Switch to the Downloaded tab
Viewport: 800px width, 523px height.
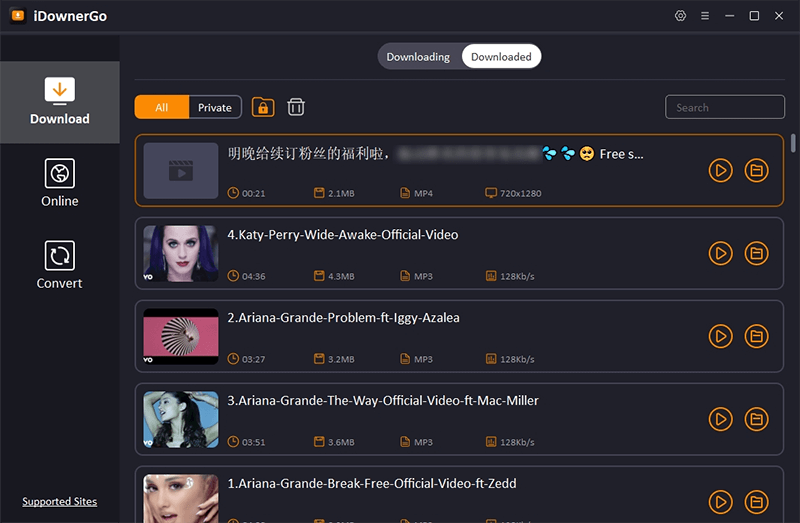[x=501, y=57]
